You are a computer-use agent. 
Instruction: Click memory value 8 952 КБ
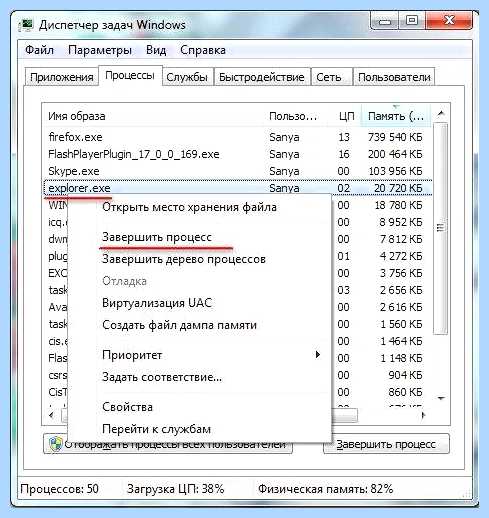coord(401,222)
